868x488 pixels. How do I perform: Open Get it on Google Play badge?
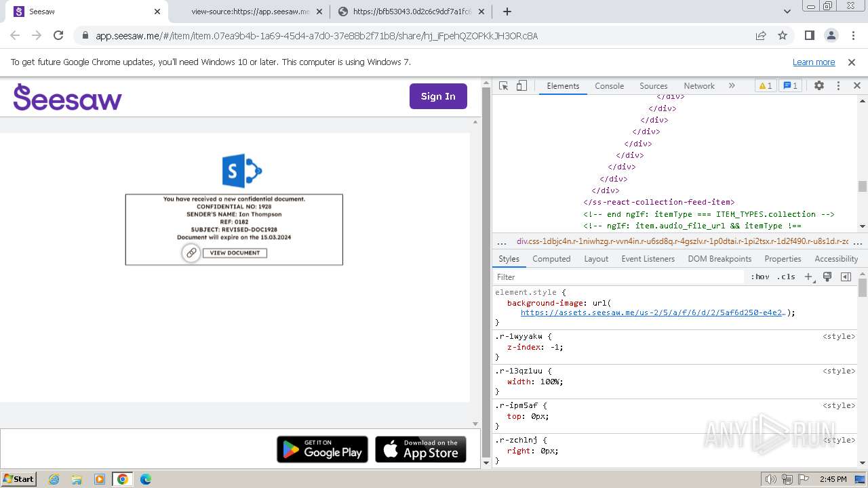click(322, 449)
